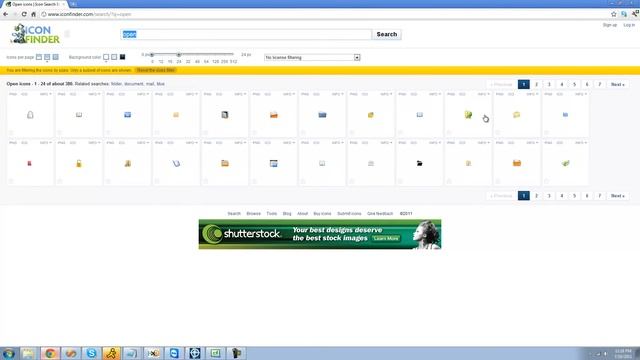This screenshot has width=640, height=360.
Task: Click Next in the bottom pagination
Action: point(618,196)
